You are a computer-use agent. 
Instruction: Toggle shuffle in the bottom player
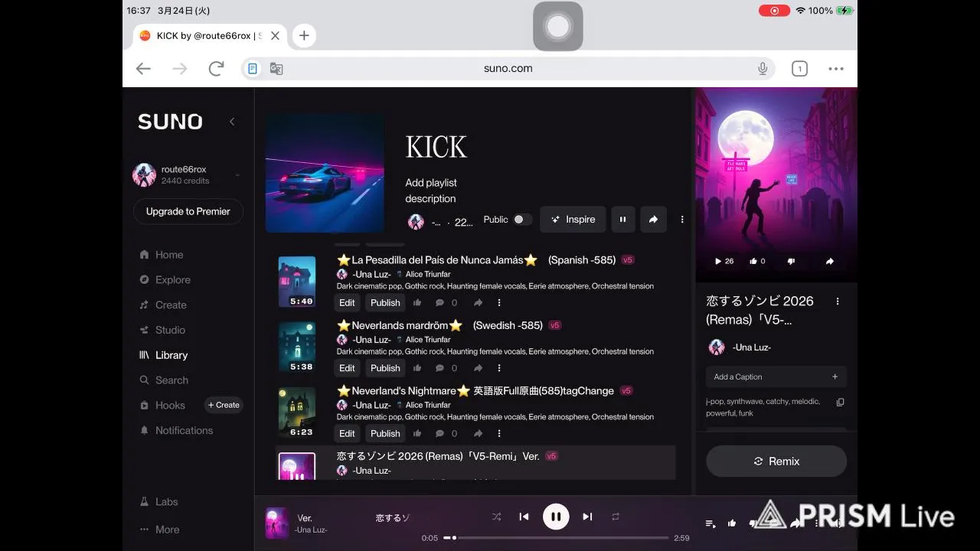[x=496, y=517]
